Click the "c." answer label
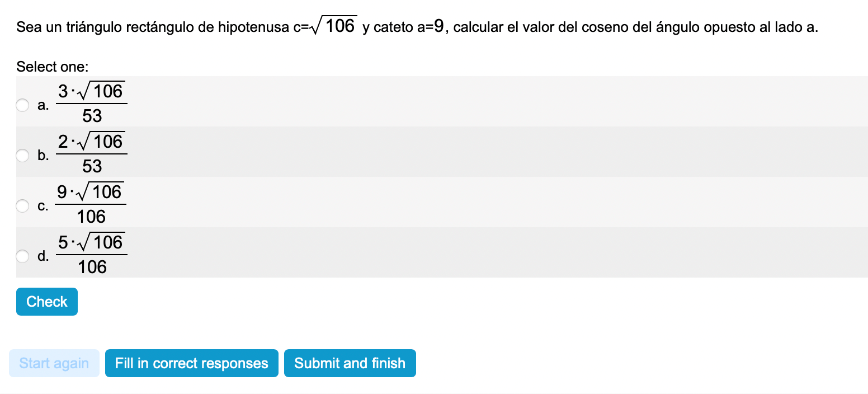 coord(43,206)
